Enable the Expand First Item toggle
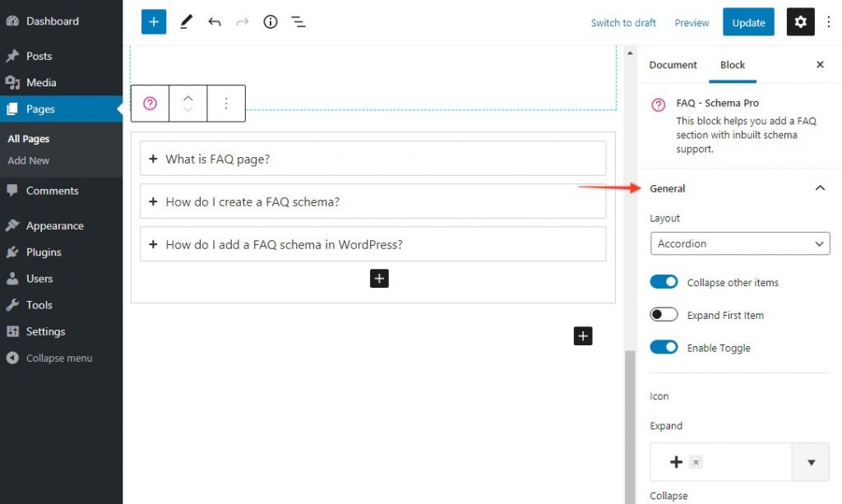This screenshot has width=842, height=504. pyautogui.click(x=664, y=315)
